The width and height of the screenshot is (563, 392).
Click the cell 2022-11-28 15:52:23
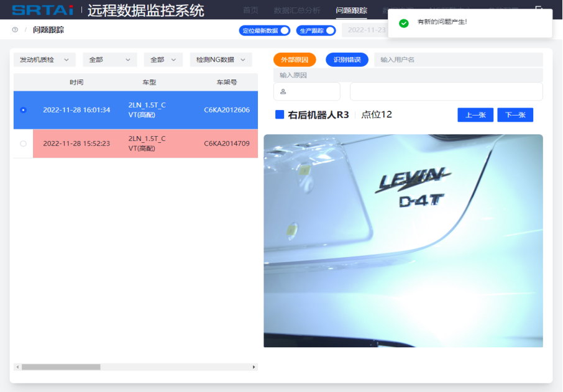(x=76, y=144)
